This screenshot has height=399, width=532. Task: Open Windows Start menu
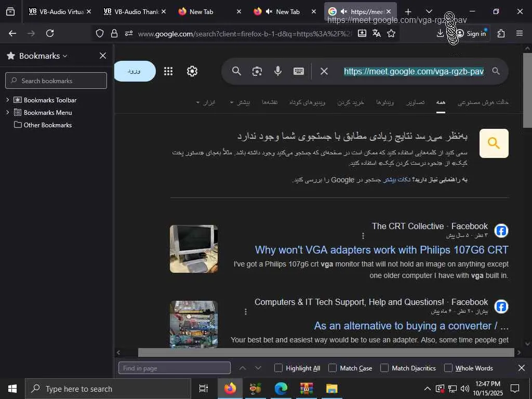(x=12, y=389)
